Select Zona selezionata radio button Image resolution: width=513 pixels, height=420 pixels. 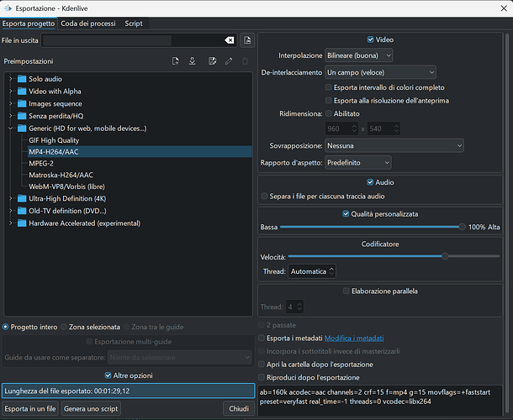[64, 327]
